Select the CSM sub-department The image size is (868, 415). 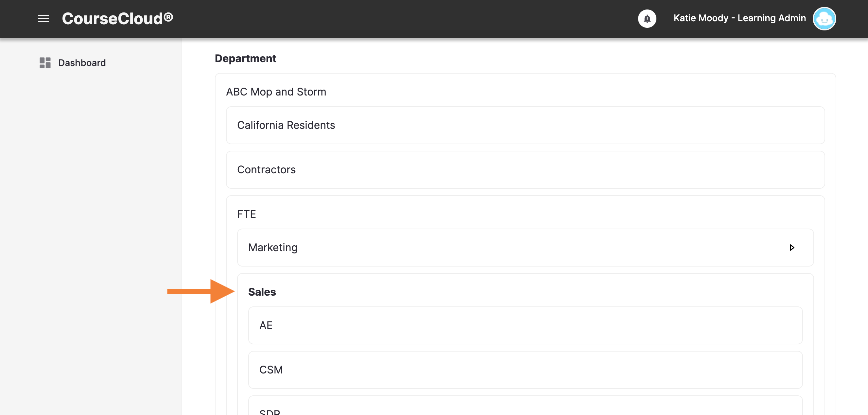point(525,370)
